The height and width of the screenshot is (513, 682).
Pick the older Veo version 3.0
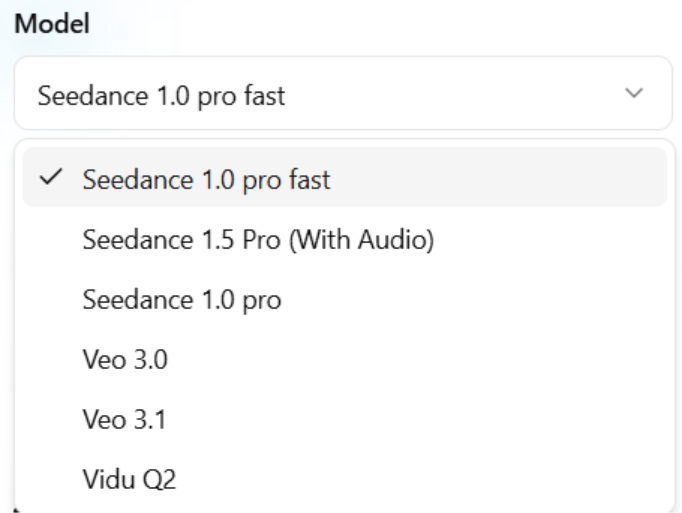tap(125, 360)
